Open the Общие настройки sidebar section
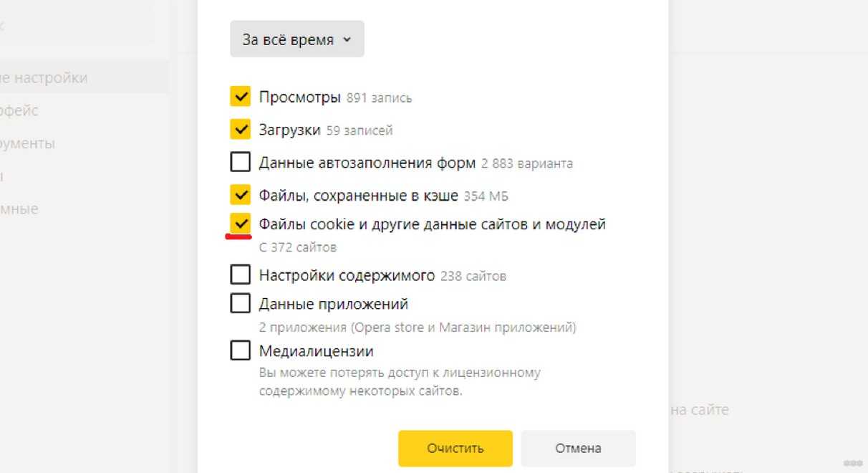Viewport: 868px width, 473px height. [44, 77]
